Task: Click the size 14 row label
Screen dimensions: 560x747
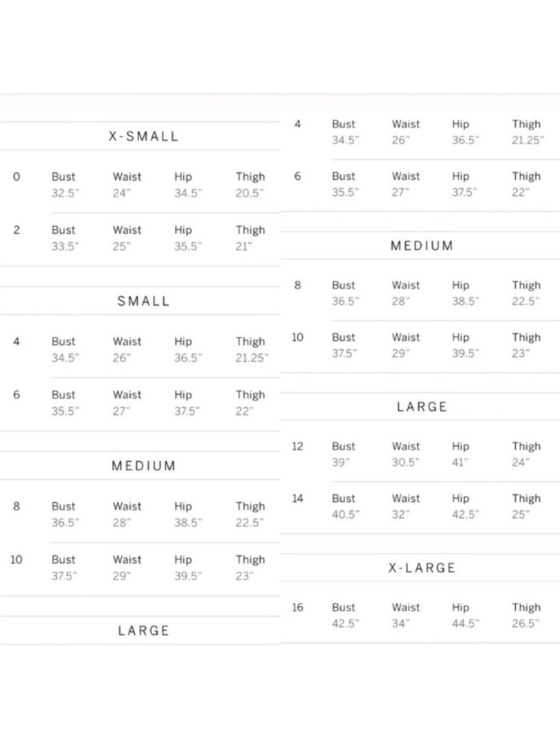Action: 297,498
